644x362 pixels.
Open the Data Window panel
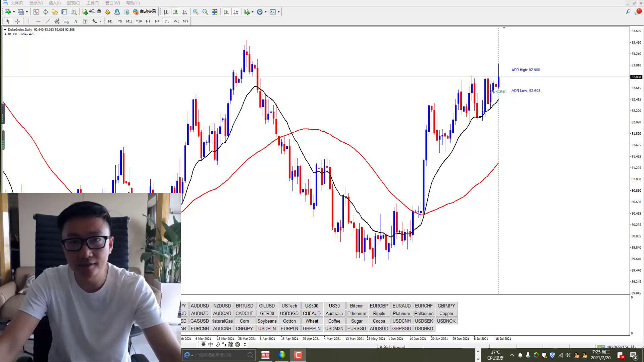tap(46, 12)
